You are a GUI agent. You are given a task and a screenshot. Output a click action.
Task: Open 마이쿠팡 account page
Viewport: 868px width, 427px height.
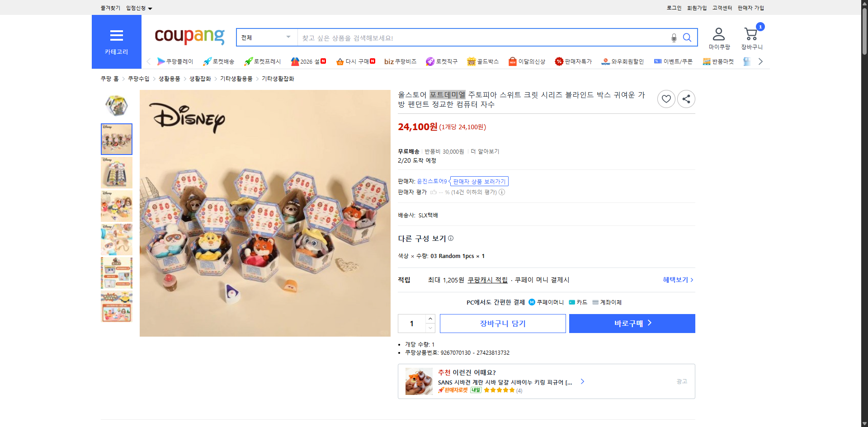718,36
